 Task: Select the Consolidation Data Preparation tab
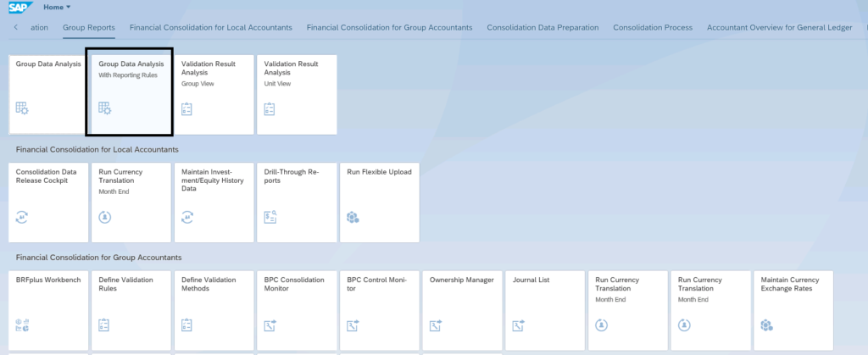pos(542,28)
